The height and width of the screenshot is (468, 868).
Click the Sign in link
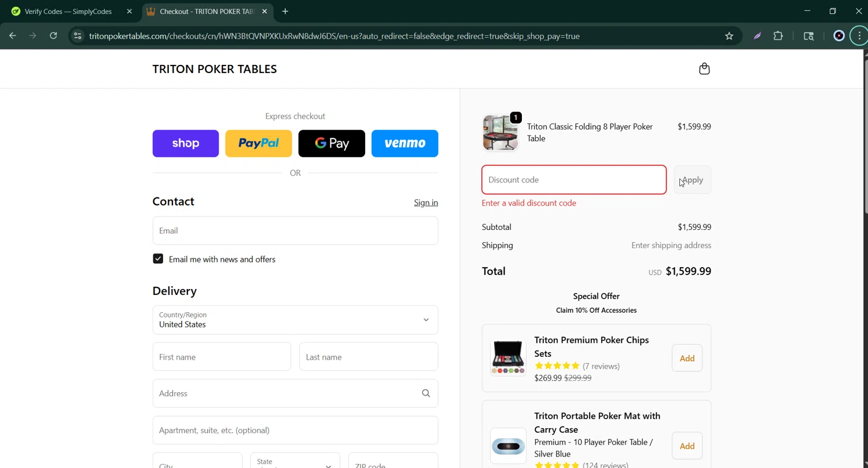[x=426, y=203]
